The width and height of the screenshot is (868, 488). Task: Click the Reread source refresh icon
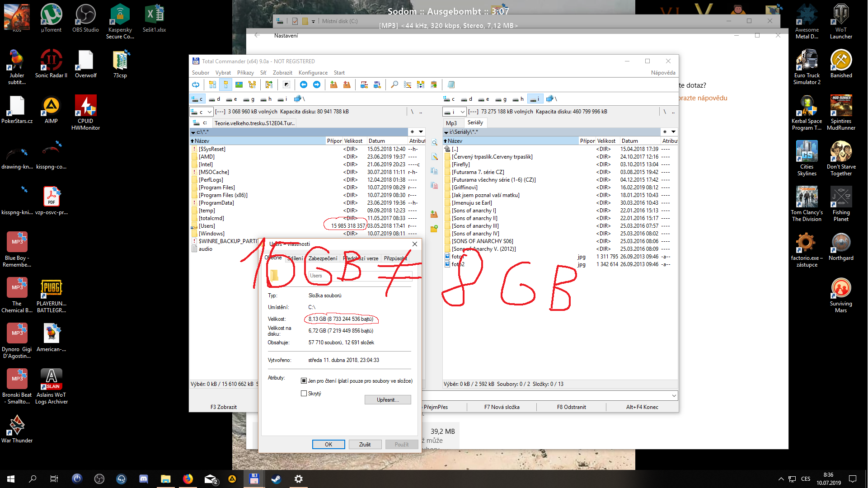(196, 84)
